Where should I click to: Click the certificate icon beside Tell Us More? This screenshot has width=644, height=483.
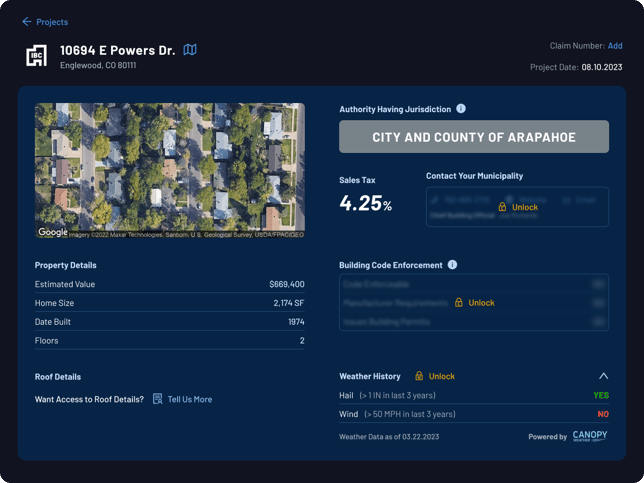click(157, 399)
